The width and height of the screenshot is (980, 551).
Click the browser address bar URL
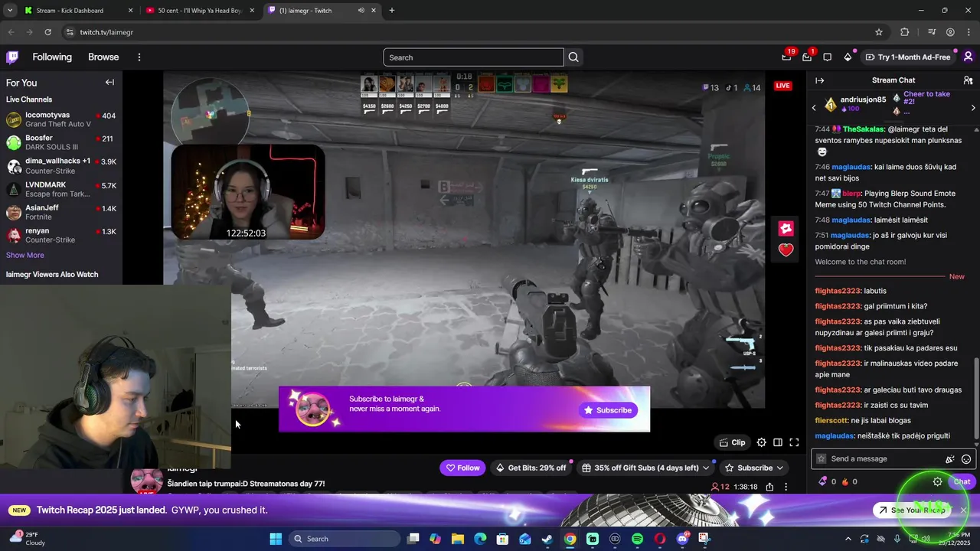(106, 32)
